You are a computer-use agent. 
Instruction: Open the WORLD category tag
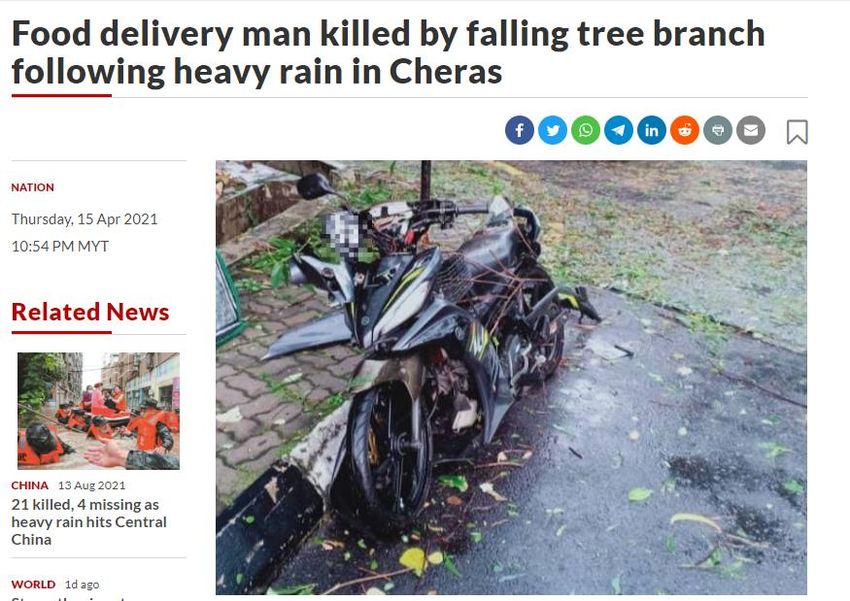(x=33, y=584)
